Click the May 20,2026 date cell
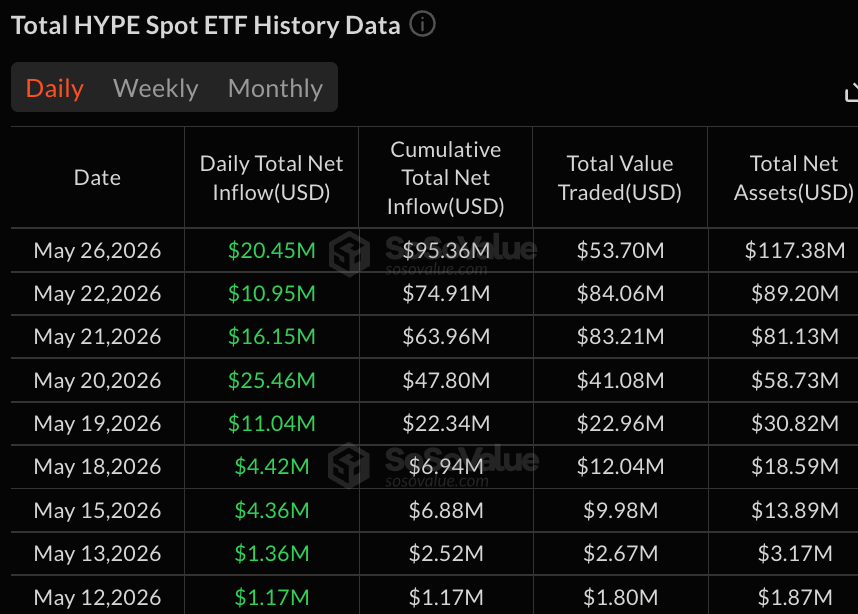This screenshot has height=614, width=858. (x=97, y=380)
